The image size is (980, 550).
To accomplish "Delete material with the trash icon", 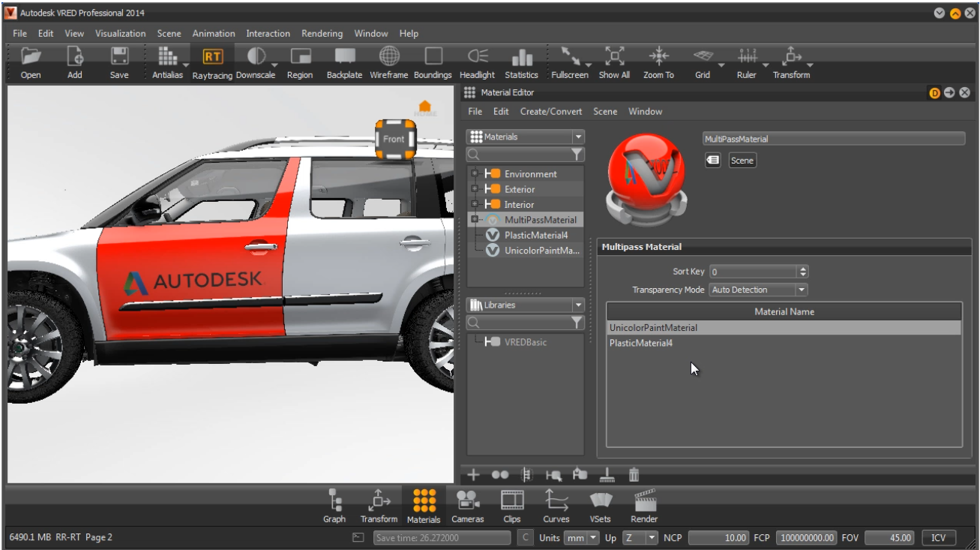I will [634, 475].
